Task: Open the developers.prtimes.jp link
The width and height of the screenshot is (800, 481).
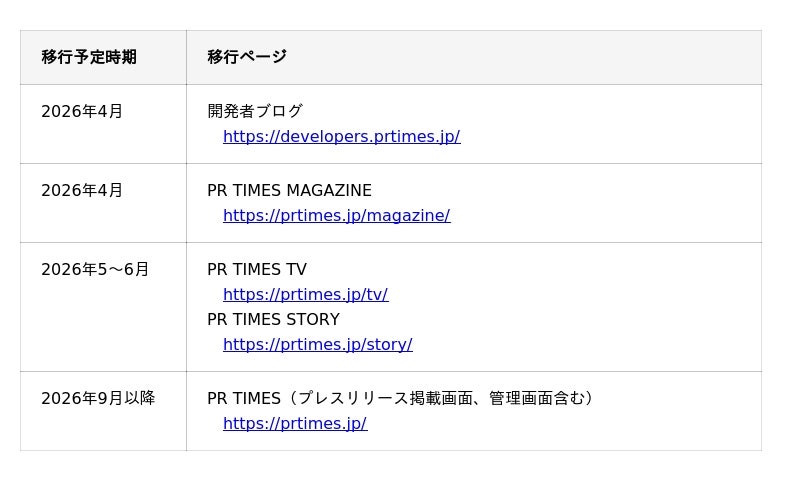Action: coord(341,137)
